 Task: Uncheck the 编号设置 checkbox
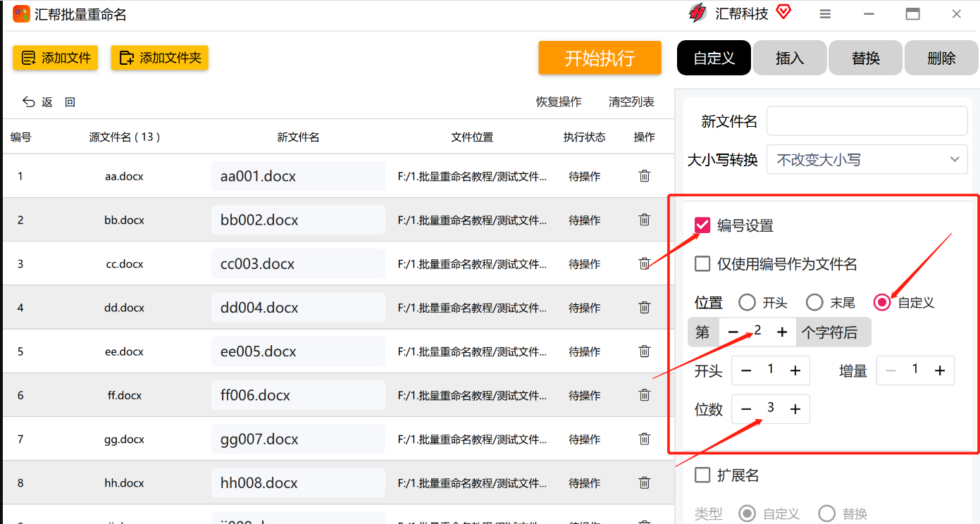point(702,225)
